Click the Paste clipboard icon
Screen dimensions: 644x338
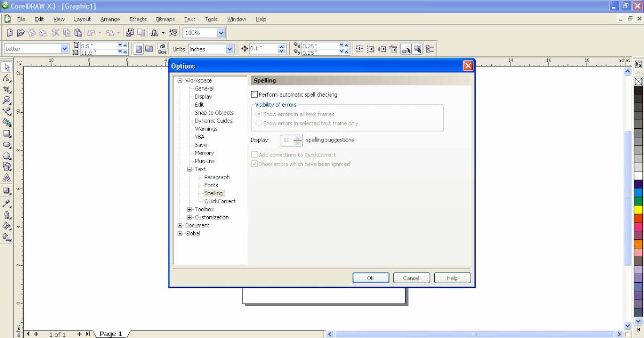pyautogui.click(x=77, y=33)
